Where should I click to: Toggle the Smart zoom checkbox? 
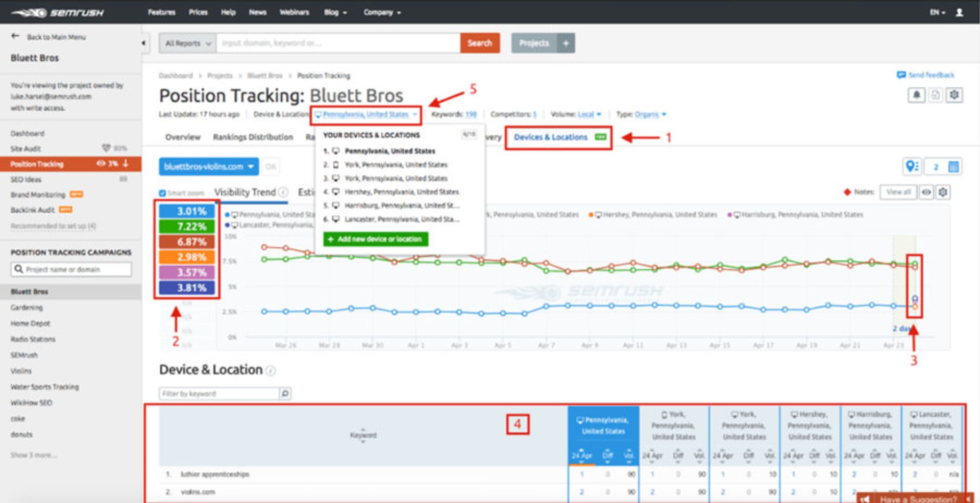pyautogui.click(x=162, y=193)
